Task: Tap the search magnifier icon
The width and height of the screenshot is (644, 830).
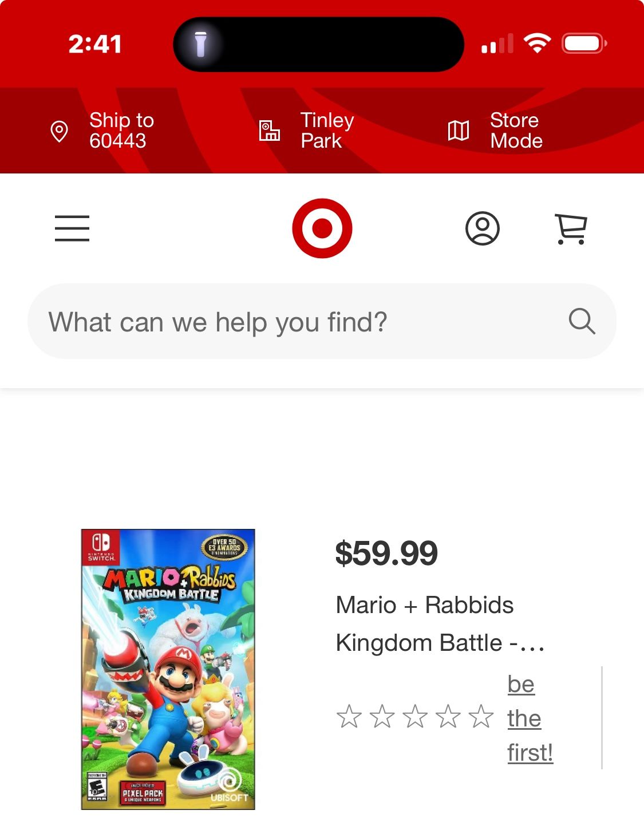Action: click(x=582, y=321)
